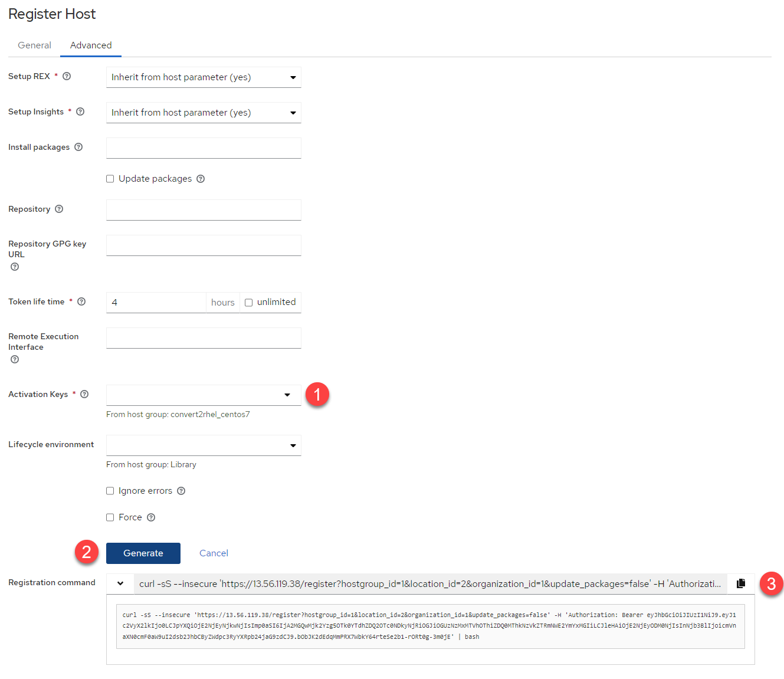The height and width of the screenshot is (679, 784).
Task: Click help icon next to Token life time
Action: [x=81, y=301]
